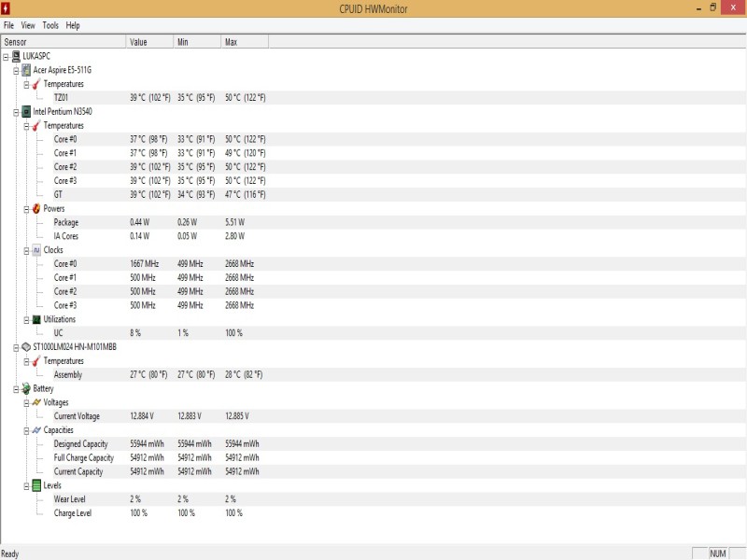
Task: Select Core #1 temperature row
Action: click(399, 153)
